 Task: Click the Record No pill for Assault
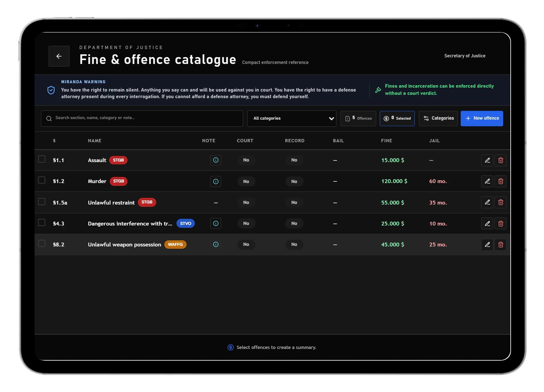tap(294, 160)
